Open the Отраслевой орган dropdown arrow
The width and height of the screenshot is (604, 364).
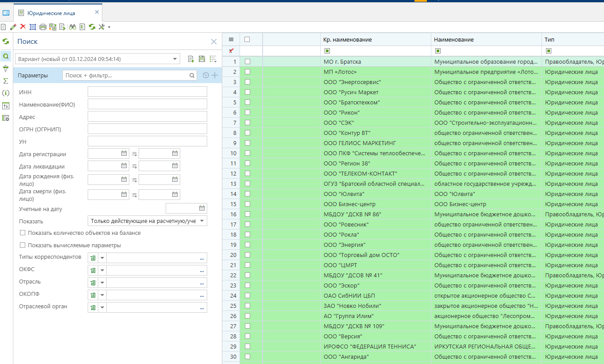point(102,307)
